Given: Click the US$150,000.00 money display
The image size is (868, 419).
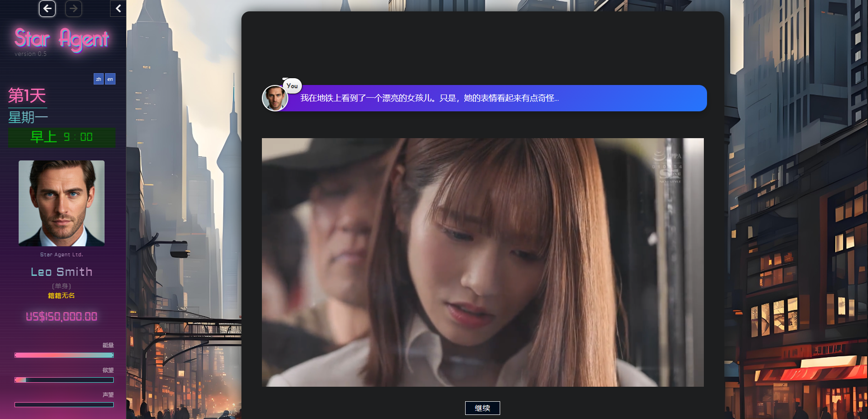Looking at the screenshot, I should coord(61,317).
